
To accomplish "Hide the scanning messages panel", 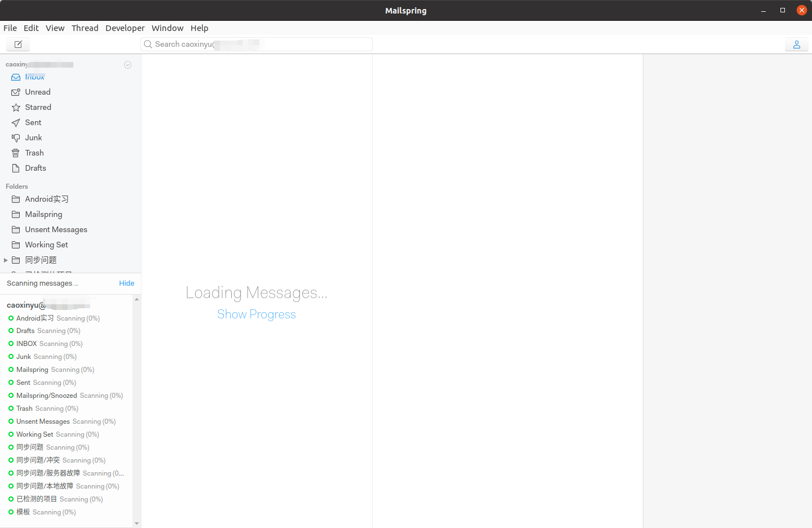I will (127, 283).
